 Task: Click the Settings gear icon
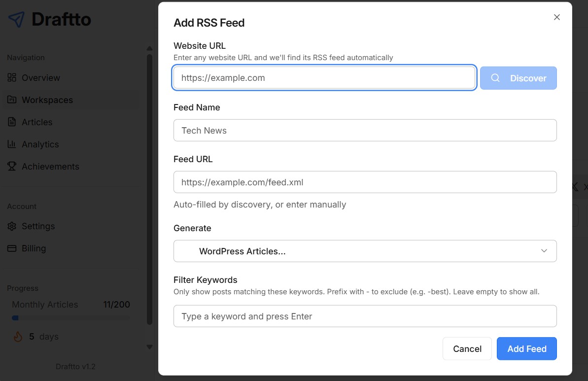click(12, 226)
